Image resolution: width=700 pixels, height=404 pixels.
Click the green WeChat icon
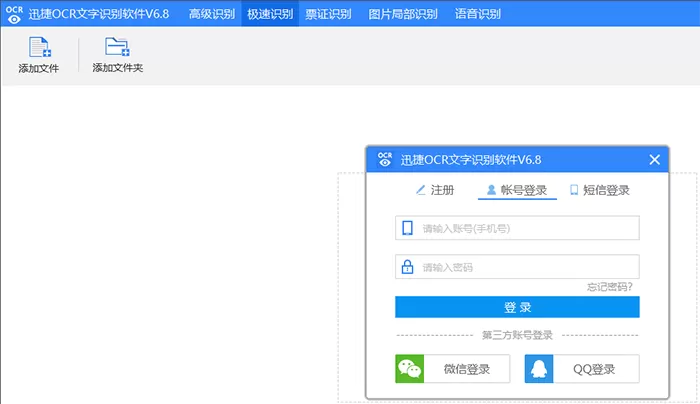coord(409,369)
